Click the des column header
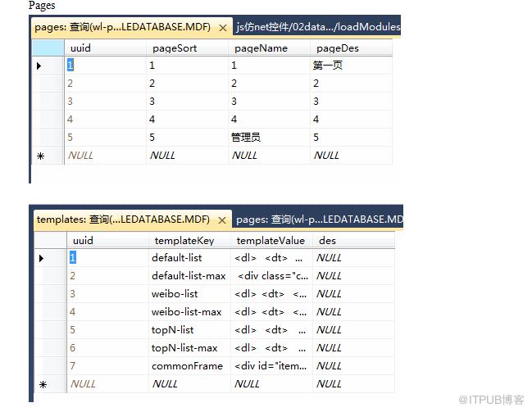 353,241
